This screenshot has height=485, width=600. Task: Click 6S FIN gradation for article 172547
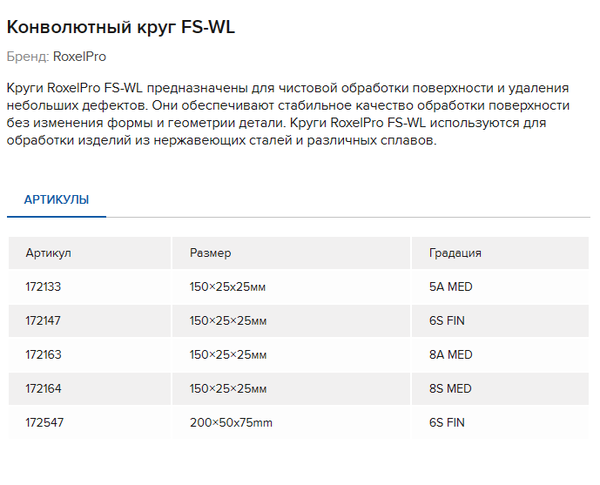[x=447, y=423]
